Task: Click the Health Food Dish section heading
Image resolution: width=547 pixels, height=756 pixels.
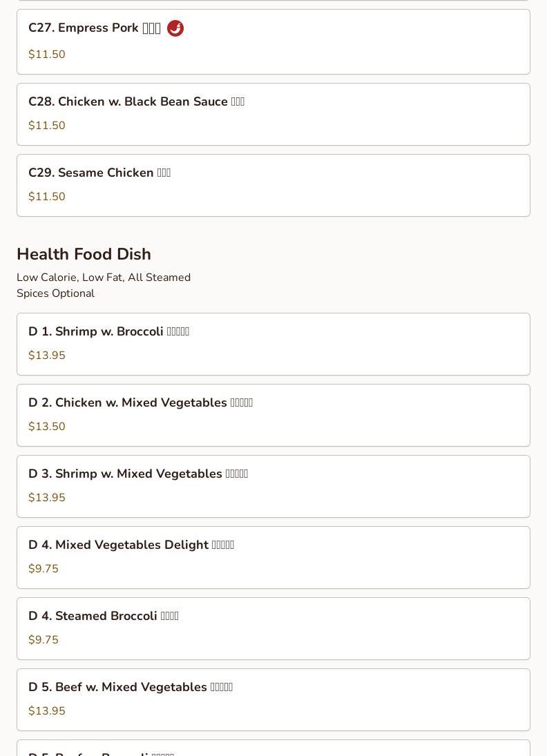Action: [84, 254]
